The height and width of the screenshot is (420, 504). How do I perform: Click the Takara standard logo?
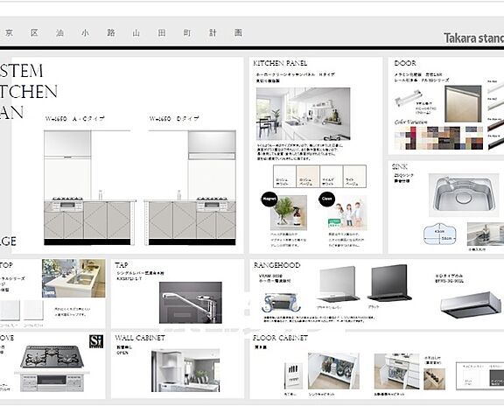[x=473, y=38]
